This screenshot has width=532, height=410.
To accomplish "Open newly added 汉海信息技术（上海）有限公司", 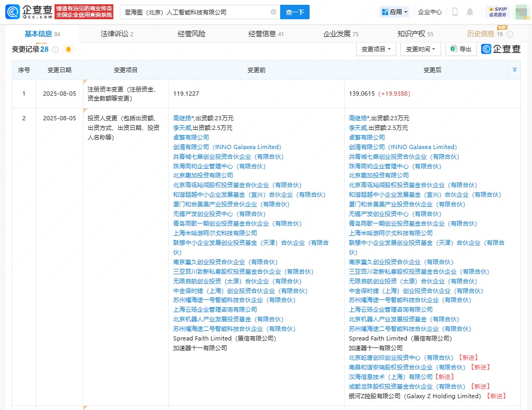I will 391,377.
